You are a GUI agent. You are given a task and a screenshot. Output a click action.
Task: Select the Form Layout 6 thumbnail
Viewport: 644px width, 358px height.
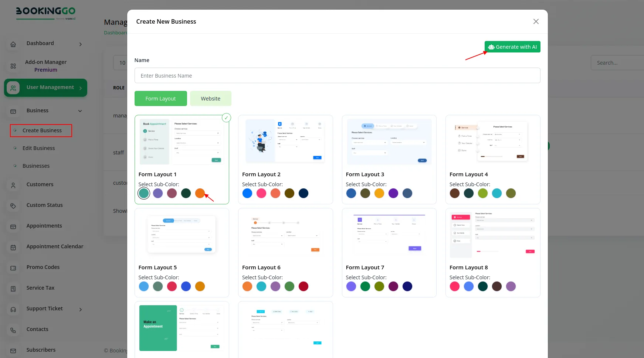point(285,235)
